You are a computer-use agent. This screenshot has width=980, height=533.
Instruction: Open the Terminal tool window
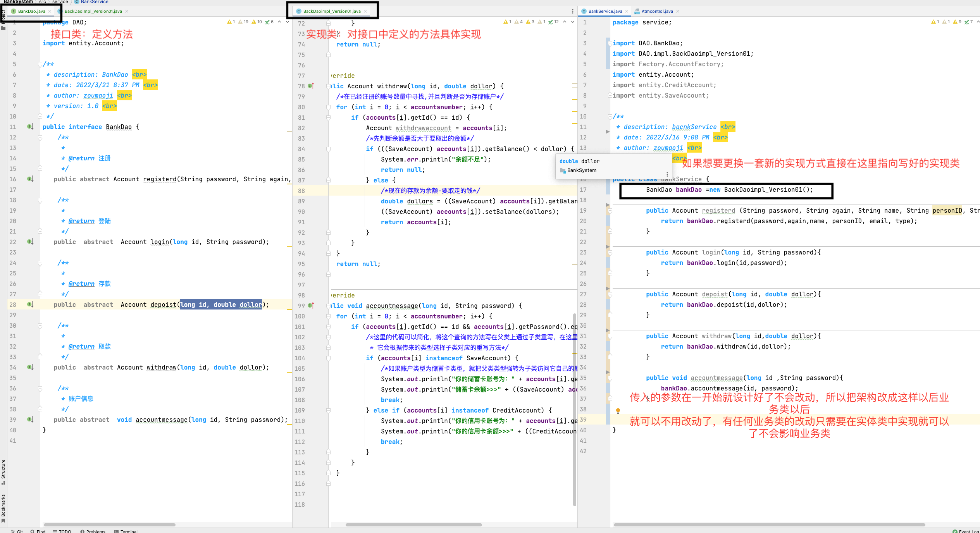coord(126,531)
